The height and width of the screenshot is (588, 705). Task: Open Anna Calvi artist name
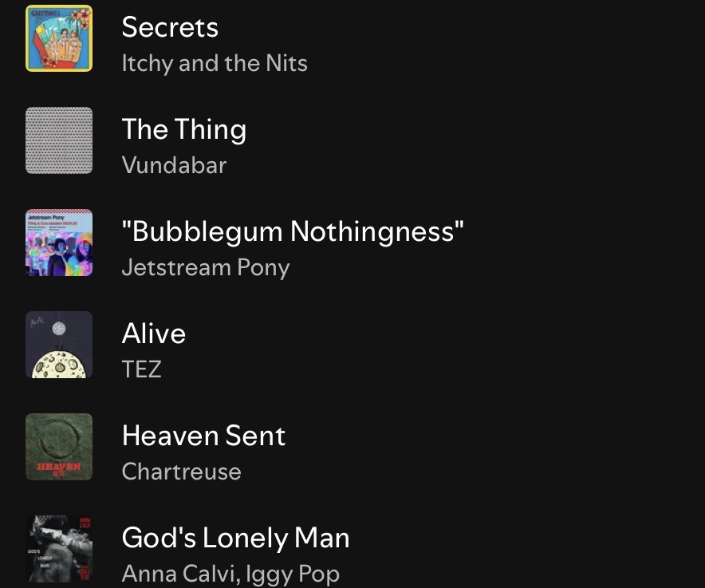(x=178, y=574)
